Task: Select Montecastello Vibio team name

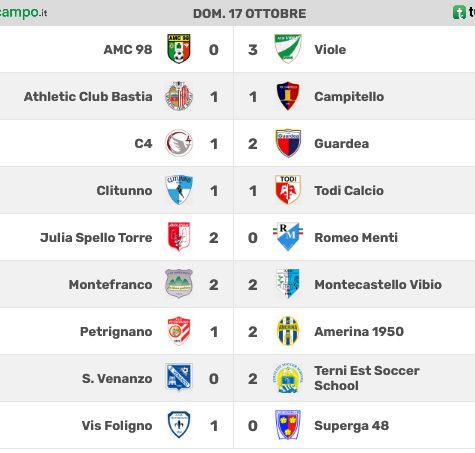Action: pos(378,285)
